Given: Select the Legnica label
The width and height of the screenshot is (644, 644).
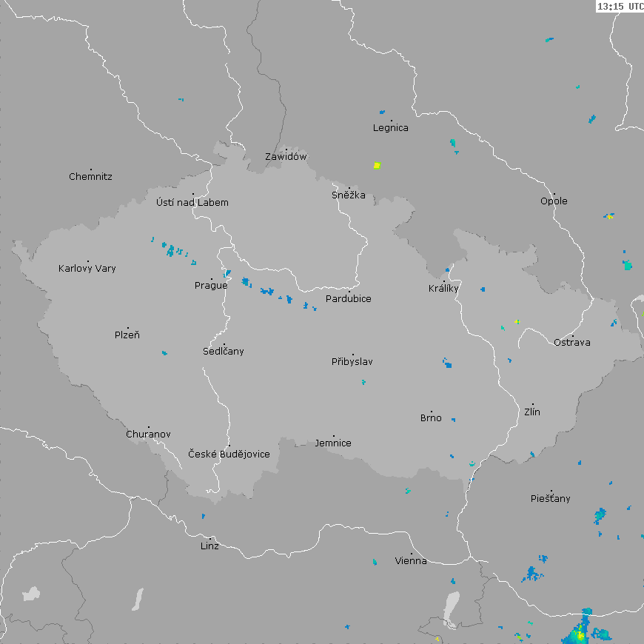Looking at the screenshot, I should tap(391, 128).
